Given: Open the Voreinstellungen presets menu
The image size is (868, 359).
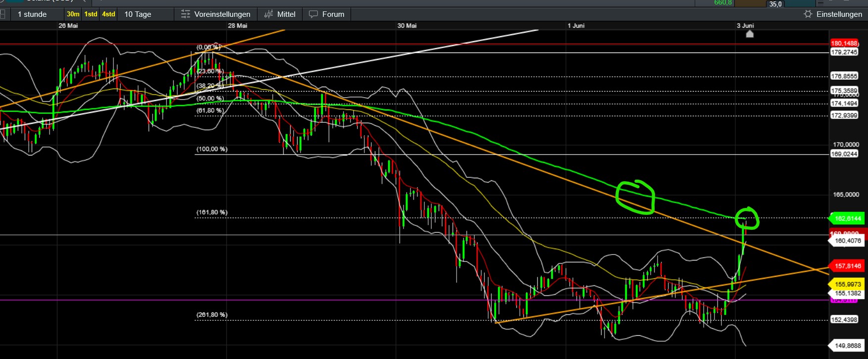Looking at the screenshot, I should [215, 14].
